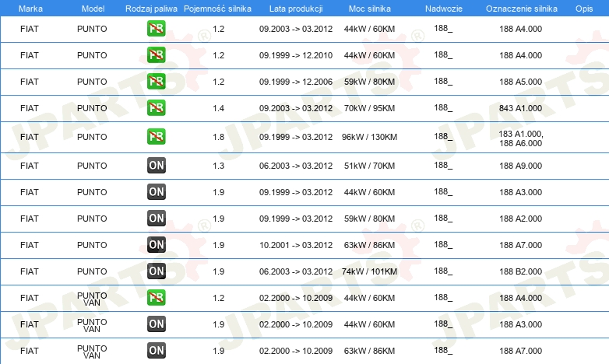Click the ON diesel icon in the 188 A2.000 row
609x364 pixels.
coord(156,218)
